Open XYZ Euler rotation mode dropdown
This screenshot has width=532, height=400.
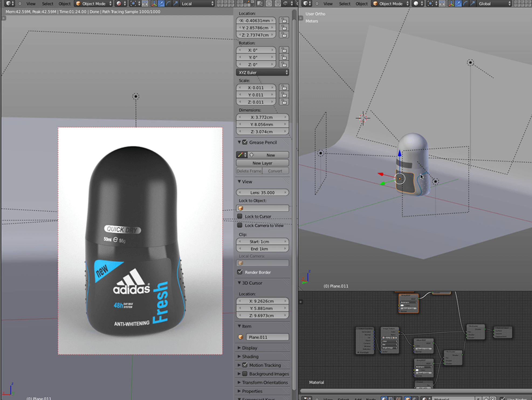click(263, 72)
